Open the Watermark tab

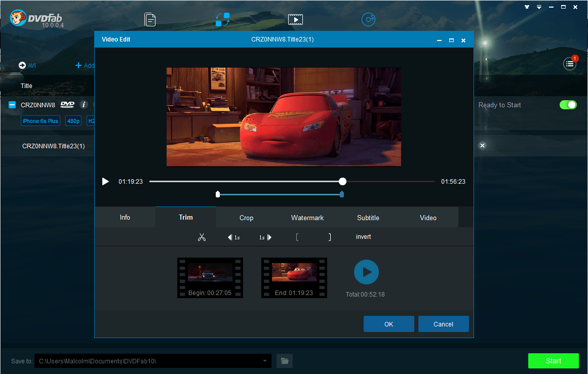(307, 218)
